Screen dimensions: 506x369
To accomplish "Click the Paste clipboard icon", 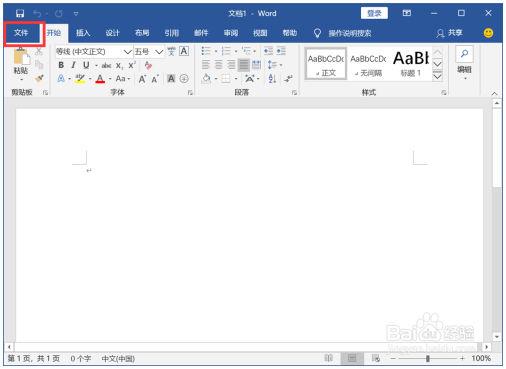I will click(21, 57).
